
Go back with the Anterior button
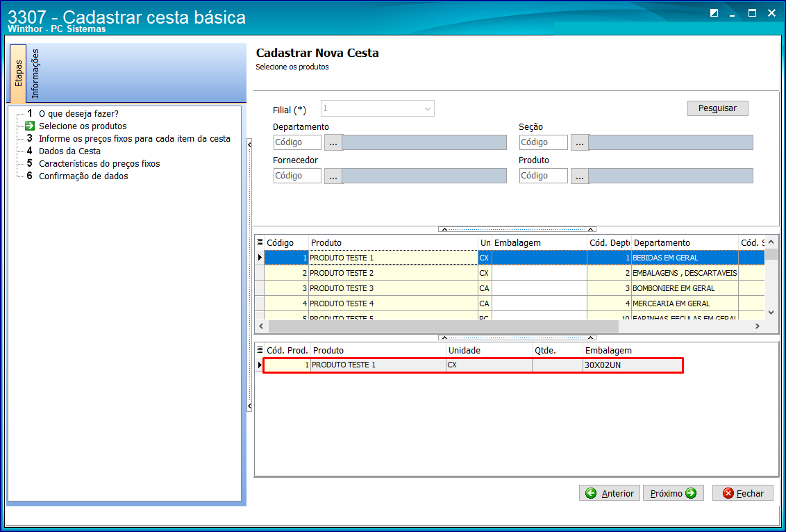pos(610,493)
